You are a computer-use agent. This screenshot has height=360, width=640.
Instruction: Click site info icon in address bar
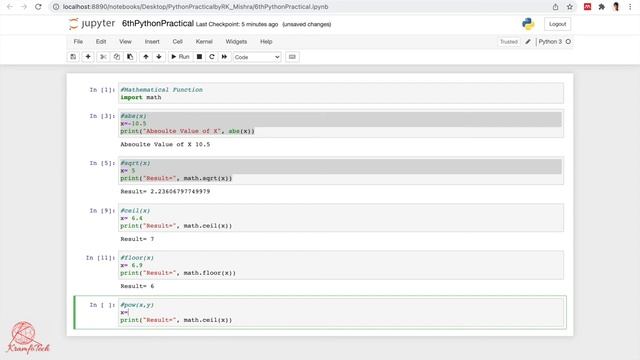click(x=56, y=7)
